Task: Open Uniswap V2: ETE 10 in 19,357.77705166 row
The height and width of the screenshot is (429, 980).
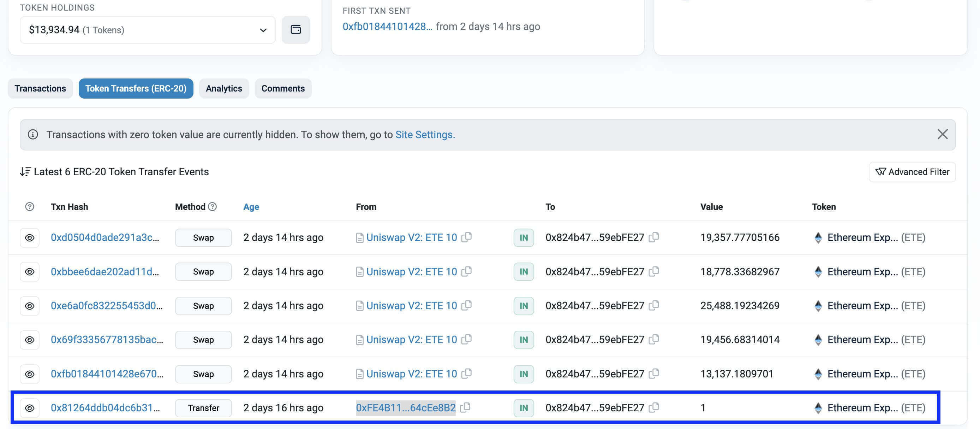Action: pos(412,237)
